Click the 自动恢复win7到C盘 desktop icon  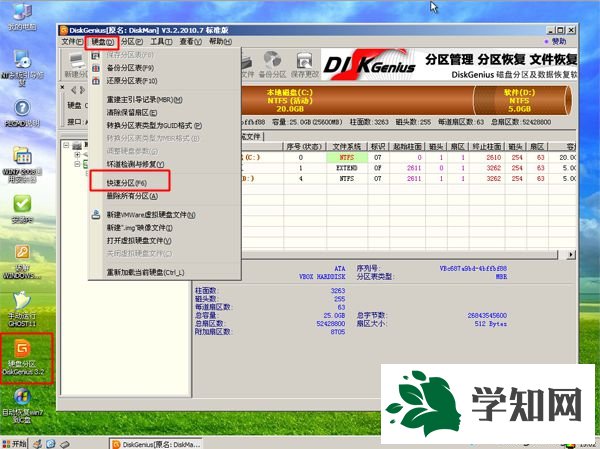(x=22, y=406)
